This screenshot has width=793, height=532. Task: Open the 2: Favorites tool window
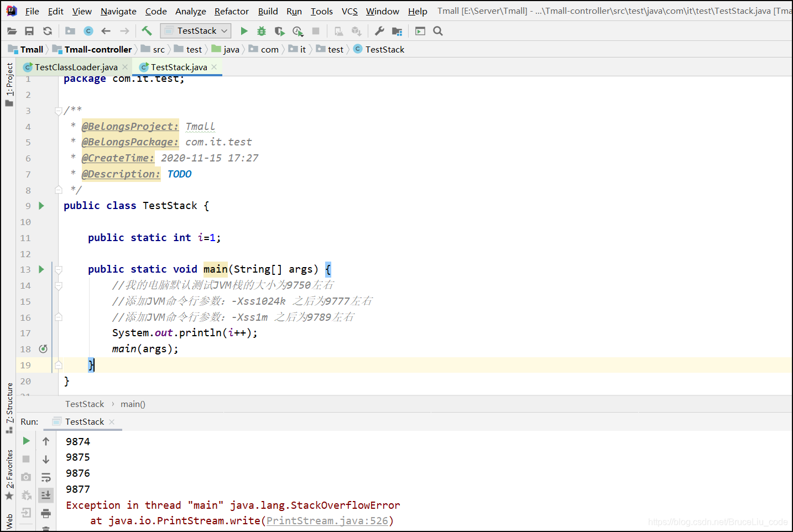(x=9, y=474)
